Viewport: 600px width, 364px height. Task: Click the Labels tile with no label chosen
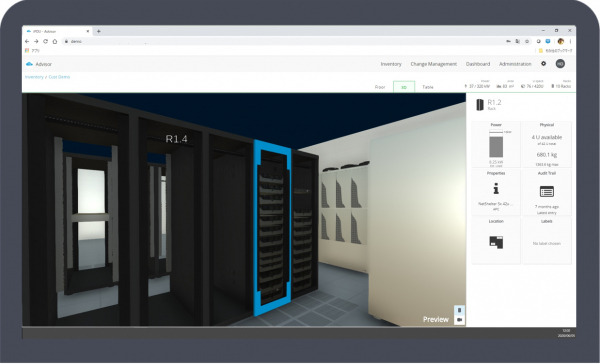tap(546, 241)
